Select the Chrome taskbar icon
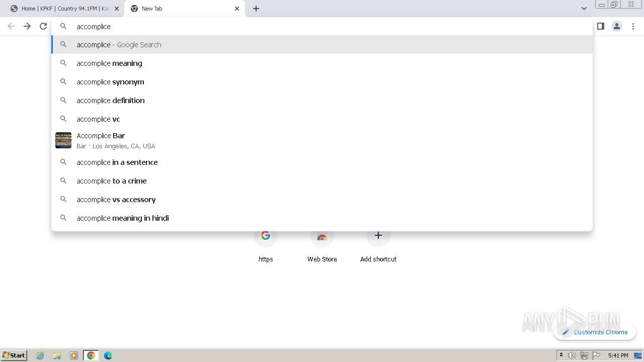 click(91, 355)
